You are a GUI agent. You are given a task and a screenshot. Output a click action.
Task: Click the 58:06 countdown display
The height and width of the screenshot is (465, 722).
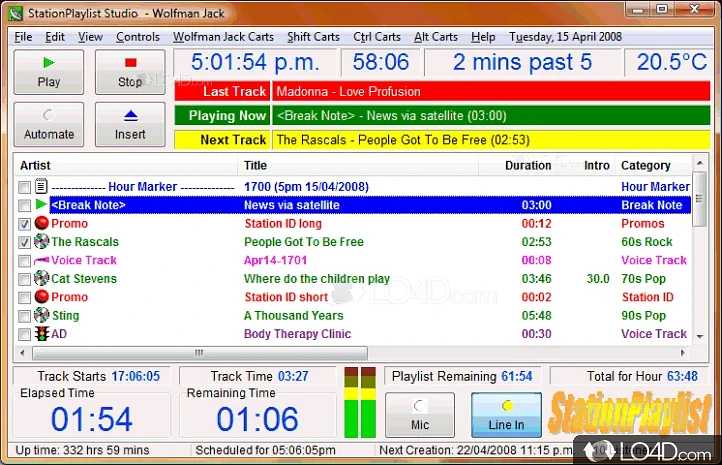pos(381,63)
